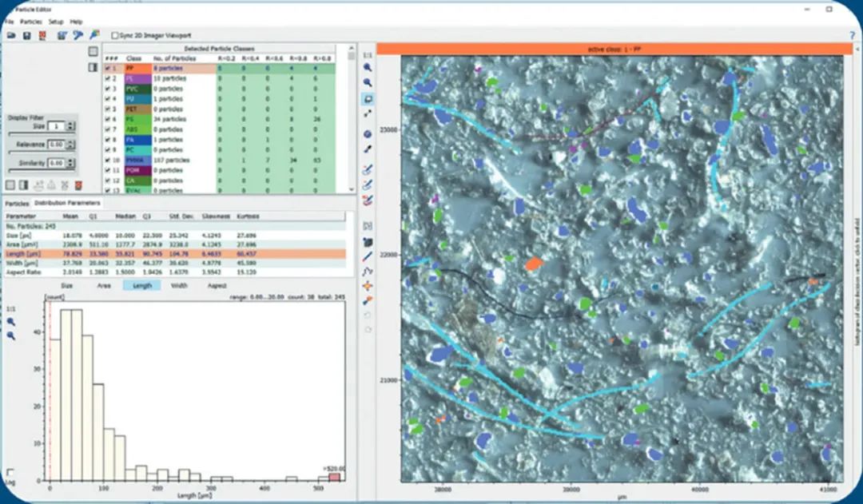863x504 pixels.
Task: Click the 1:1 zoom reset above image viewport
Action: (x=368, y=55)
